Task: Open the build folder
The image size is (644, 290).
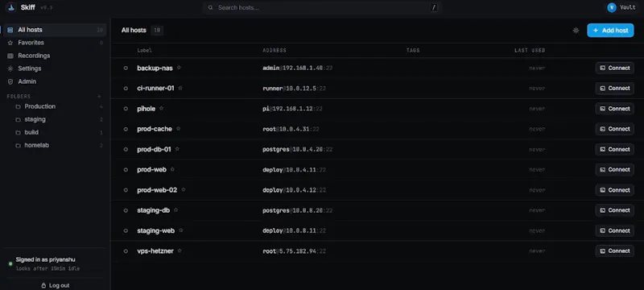Action: [58, 132]
